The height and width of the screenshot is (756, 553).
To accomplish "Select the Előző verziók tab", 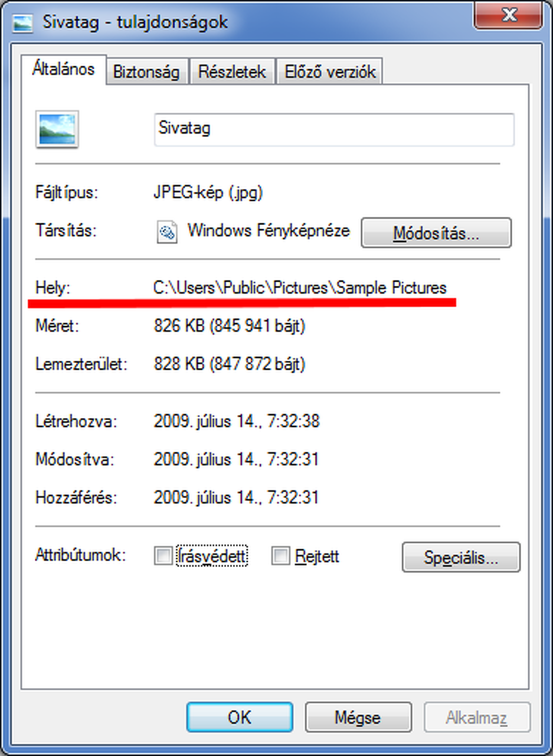I will pos(330,72).
